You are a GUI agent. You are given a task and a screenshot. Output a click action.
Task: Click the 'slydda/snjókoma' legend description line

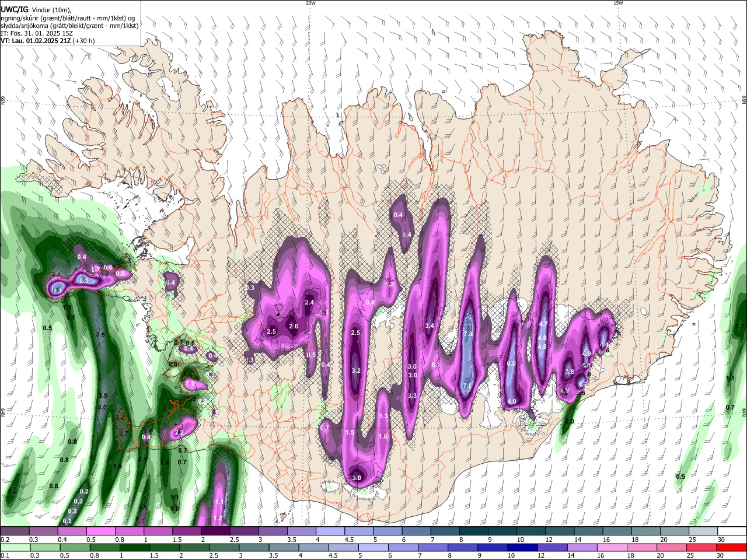(x=69, y=26)
